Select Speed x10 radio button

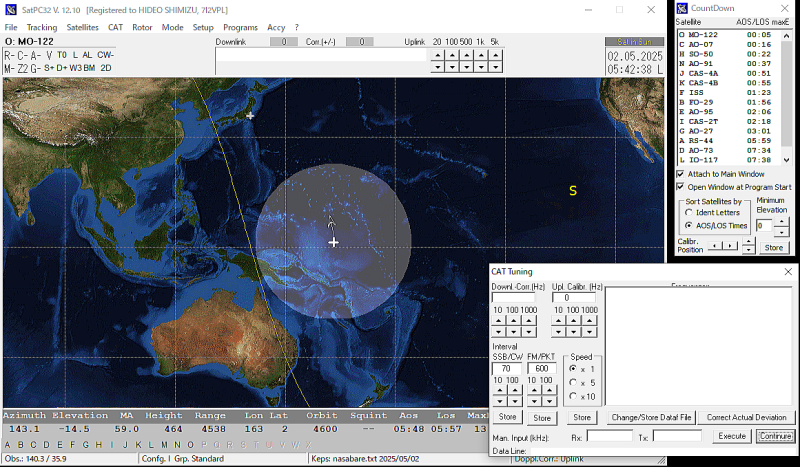tap(573, 396)
